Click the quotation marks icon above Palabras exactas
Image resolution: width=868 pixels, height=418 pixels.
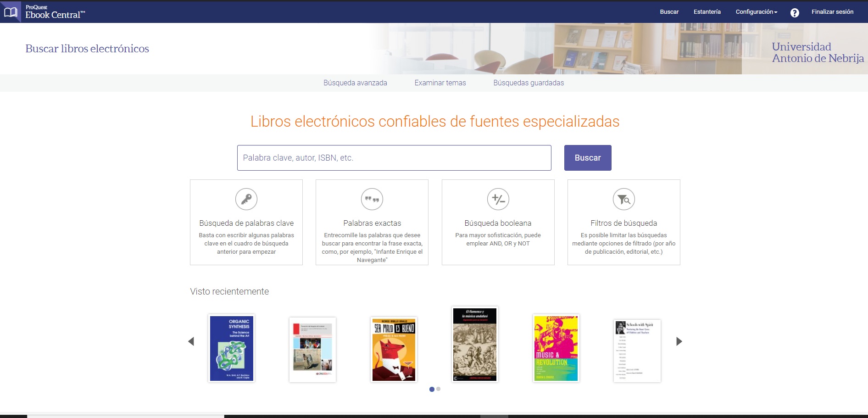(372, 199)
